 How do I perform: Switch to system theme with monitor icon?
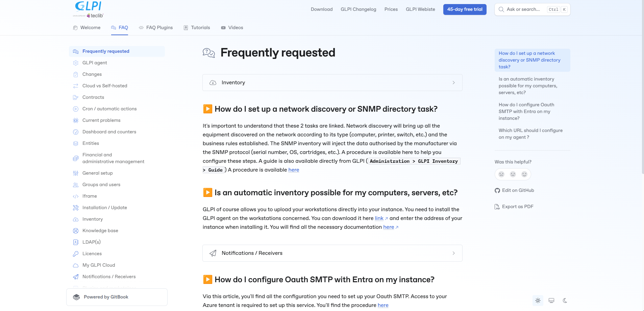pyautogui.click(x=551, y=301)
